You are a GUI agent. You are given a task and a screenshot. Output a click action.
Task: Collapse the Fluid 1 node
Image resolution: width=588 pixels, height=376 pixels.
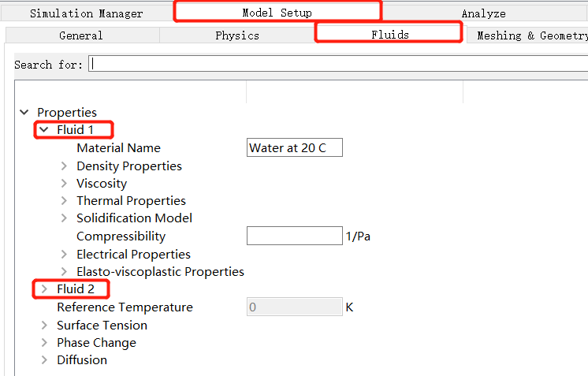click(x=44, y=130)
